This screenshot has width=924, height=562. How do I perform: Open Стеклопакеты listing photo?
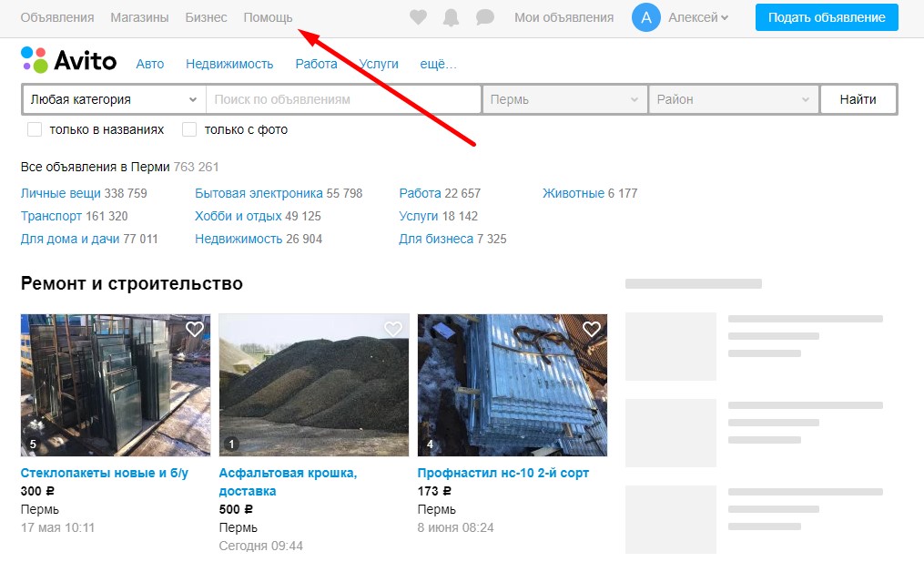[116, 385]
